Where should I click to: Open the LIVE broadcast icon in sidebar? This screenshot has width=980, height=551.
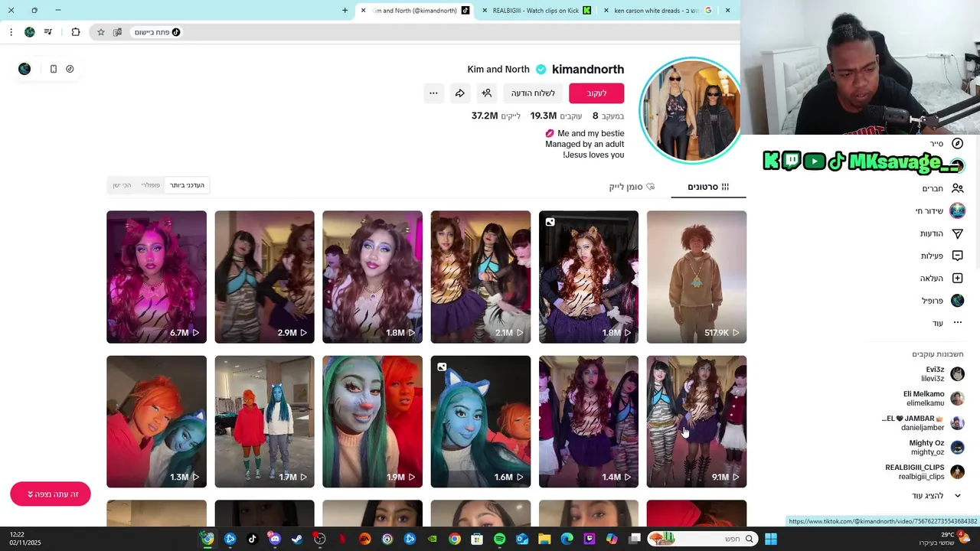point(957,210)
